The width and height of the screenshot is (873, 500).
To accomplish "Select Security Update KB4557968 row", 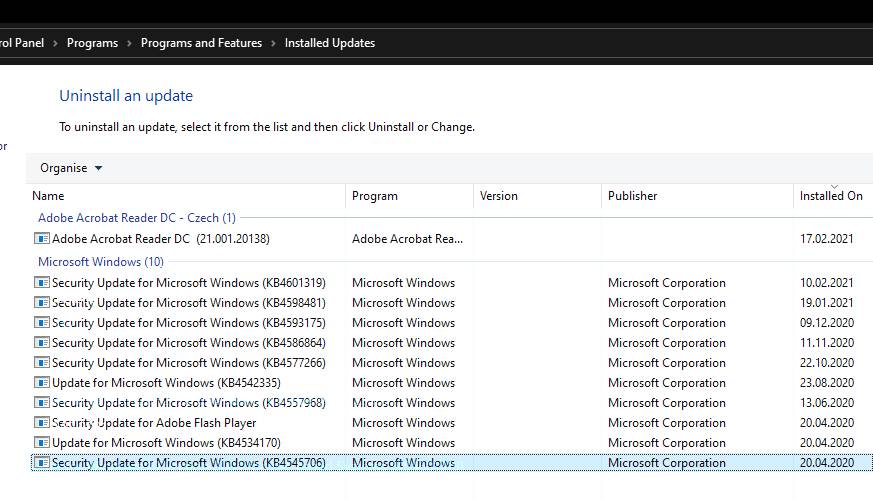I will pyautogui.click(x=452, y=403).
